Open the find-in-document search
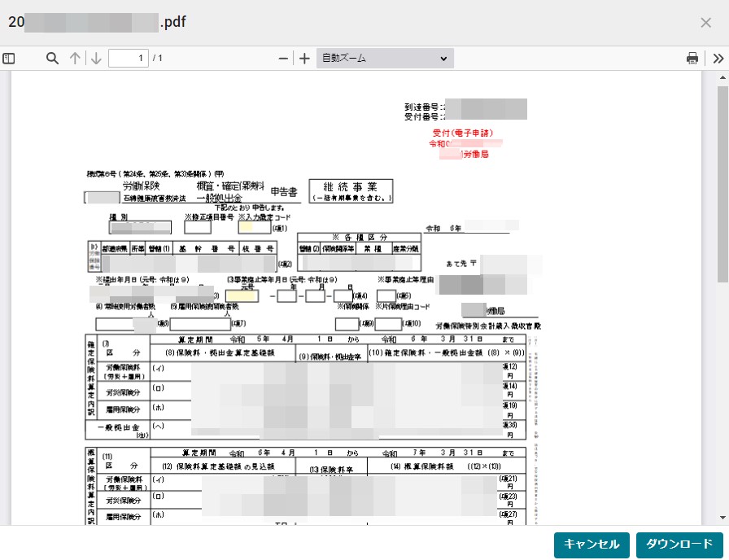 [x=52, y=59]
